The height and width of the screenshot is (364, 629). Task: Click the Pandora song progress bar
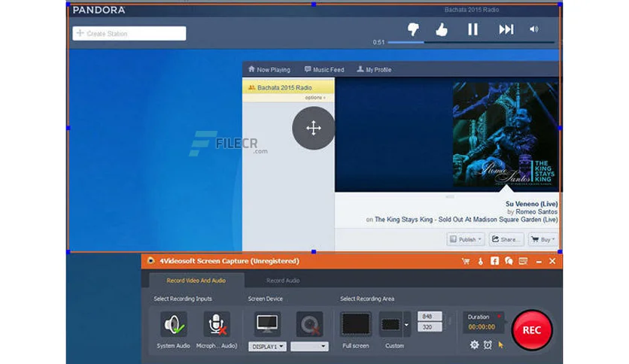(471, 41)
